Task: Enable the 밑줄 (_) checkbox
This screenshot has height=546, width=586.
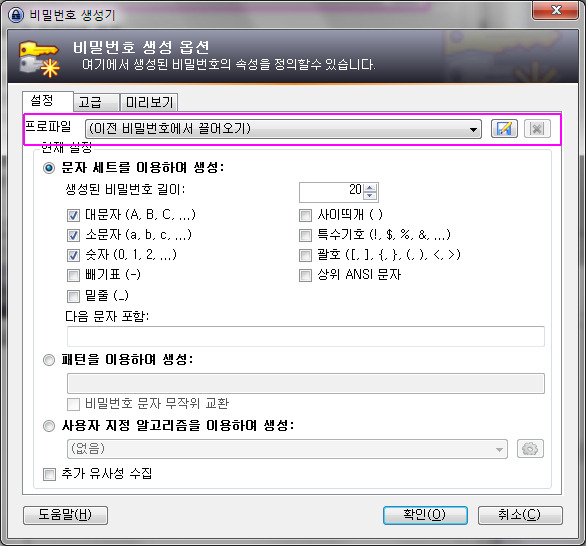Action: [73, 296]
